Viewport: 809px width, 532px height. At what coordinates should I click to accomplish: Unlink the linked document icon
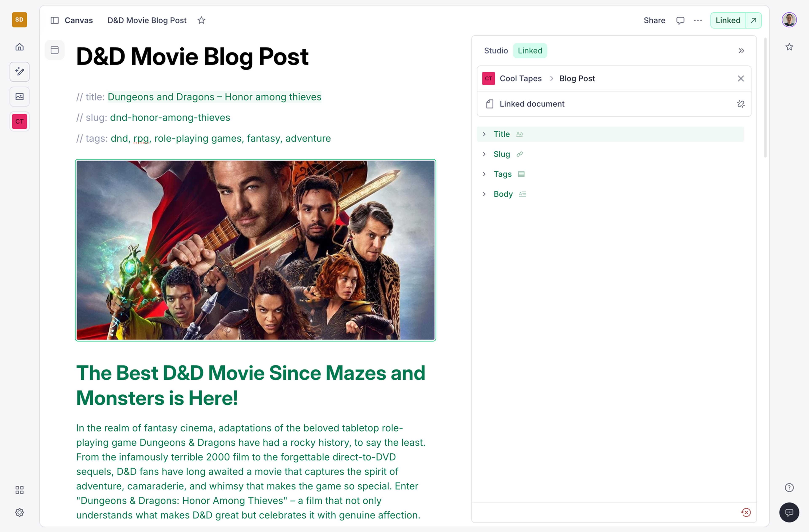pyautogui.click(x=741, y=104)
